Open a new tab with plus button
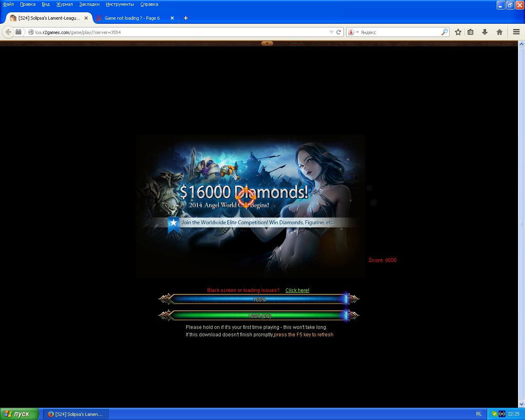This screenshot has height=420, width=525. point(185,18)
